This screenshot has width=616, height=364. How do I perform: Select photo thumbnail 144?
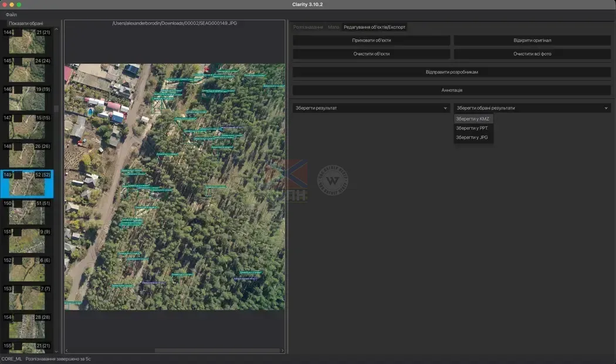point(27,42)
